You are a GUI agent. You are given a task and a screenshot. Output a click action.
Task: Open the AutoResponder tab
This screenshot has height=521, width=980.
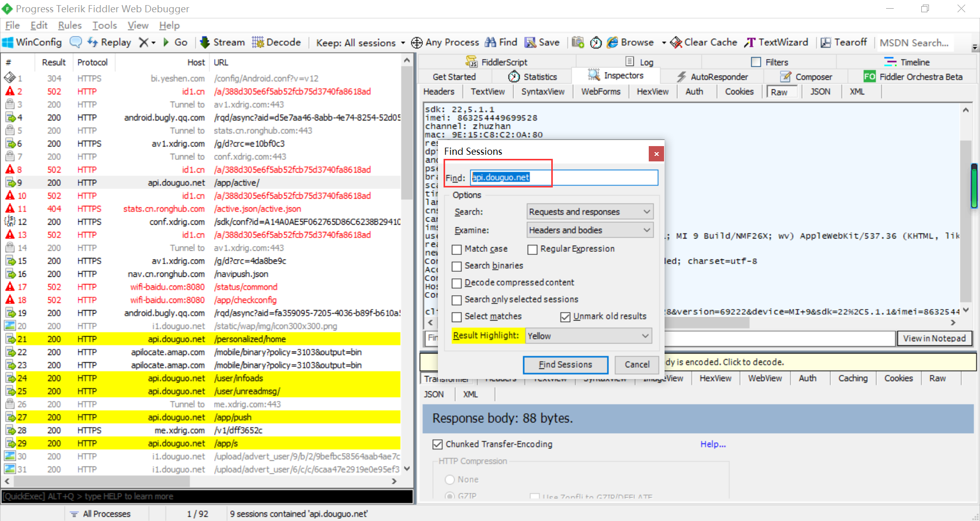713,77
